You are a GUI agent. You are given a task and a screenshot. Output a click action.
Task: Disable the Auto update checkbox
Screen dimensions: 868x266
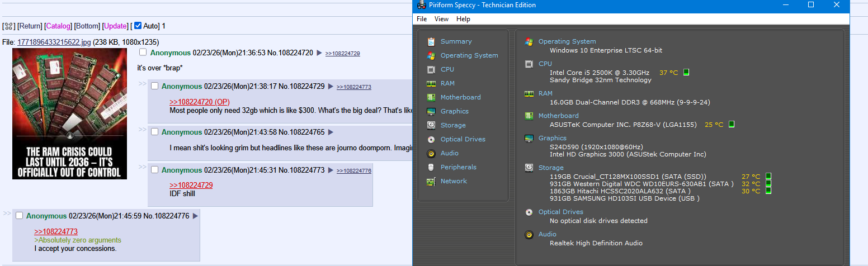tap(138, 26)
